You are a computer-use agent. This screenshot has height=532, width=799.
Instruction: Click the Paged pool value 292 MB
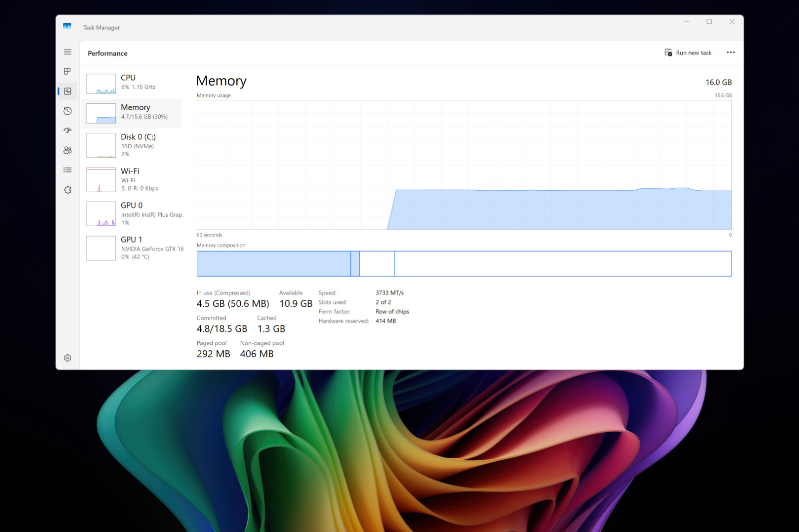213,354
